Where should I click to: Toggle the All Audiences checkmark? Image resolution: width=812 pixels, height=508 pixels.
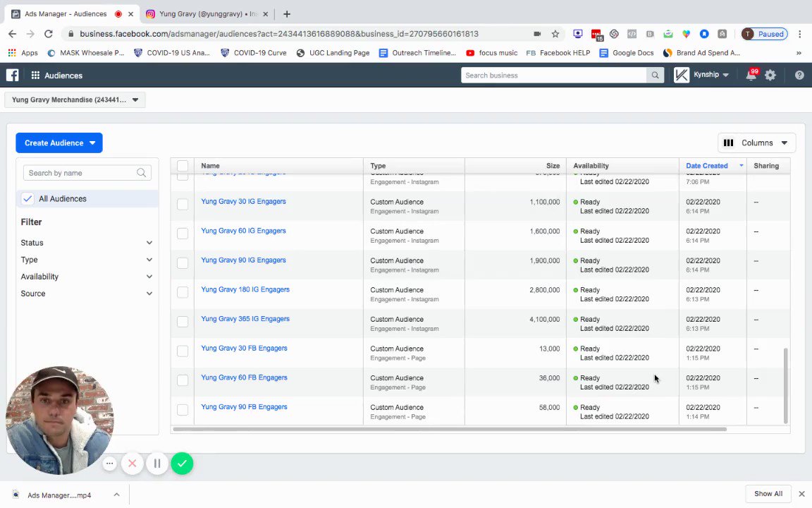click(x=27, y=198)
